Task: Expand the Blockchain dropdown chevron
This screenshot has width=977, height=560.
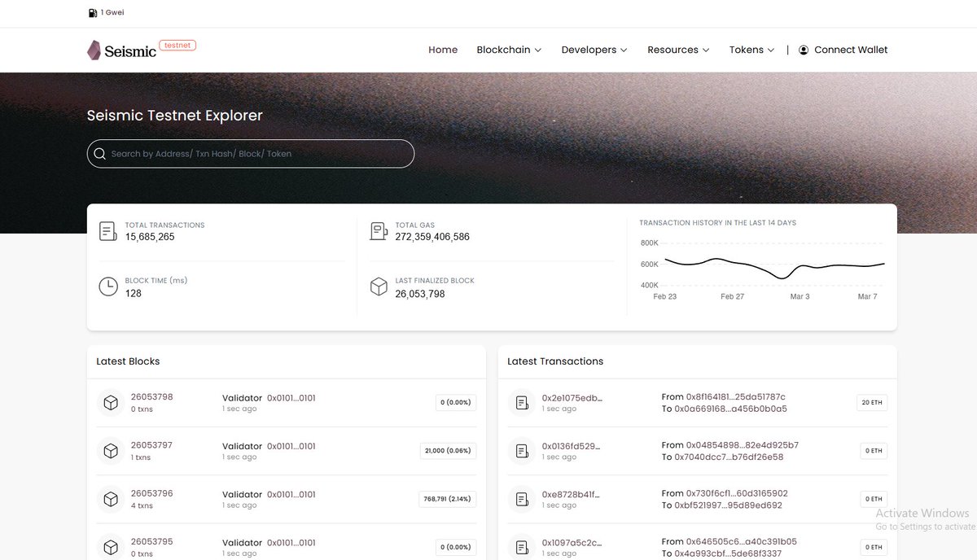Action: tap(538, 50)
